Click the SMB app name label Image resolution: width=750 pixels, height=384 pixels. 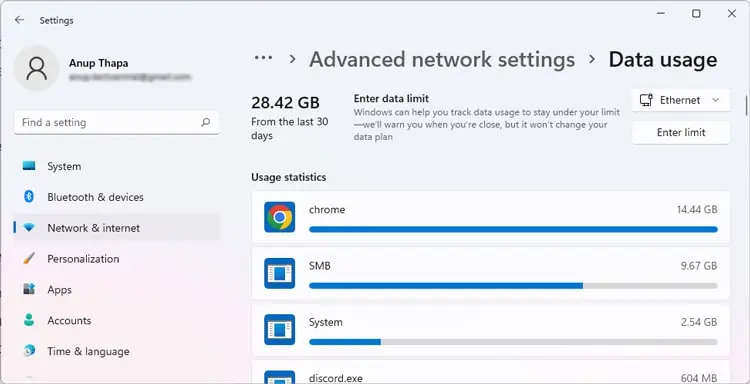[320, 266]
